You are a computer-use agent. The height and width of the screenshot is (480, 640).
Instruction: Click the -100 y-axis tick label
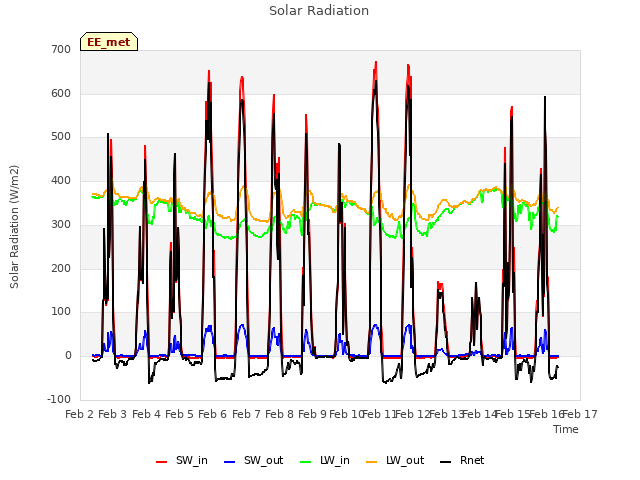click(x=59, y=399)
